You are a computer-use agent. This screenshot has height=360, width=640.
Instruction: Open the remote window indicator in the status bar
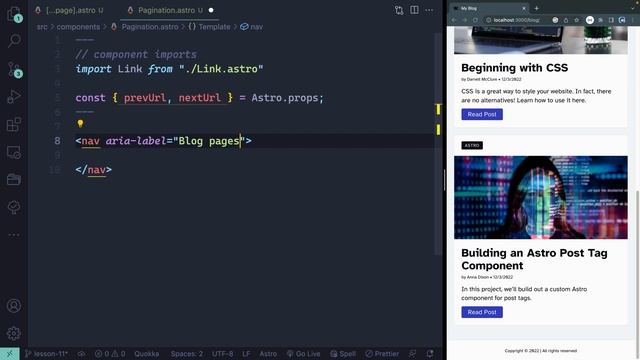pos(9,353)
